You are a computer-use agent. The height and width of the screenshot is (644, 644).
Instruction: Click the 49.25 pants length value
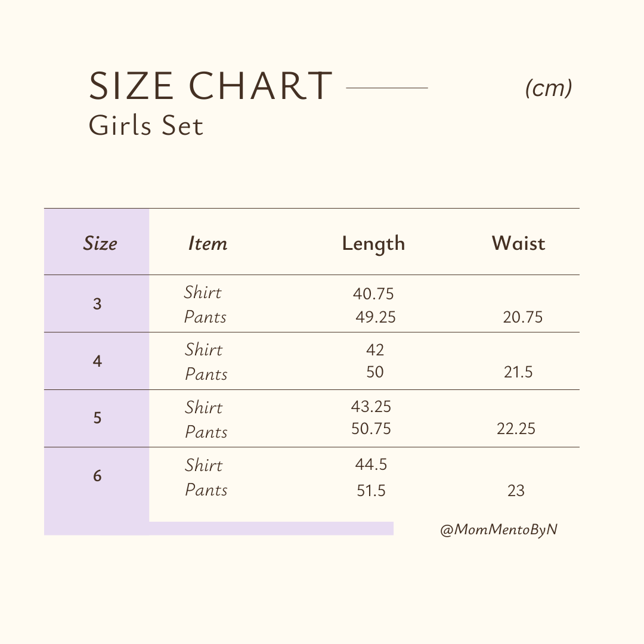click(x=375, y=317)
